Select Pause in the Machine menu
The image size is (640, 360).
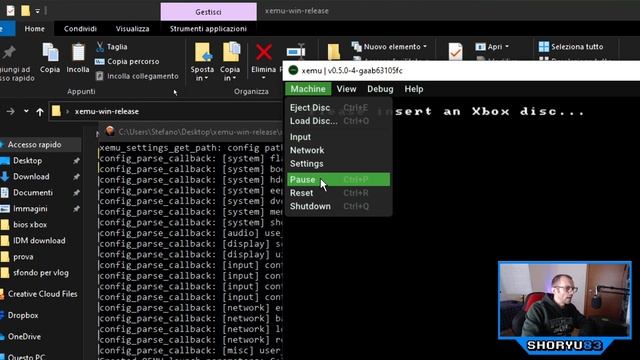(x=338, y=180)
